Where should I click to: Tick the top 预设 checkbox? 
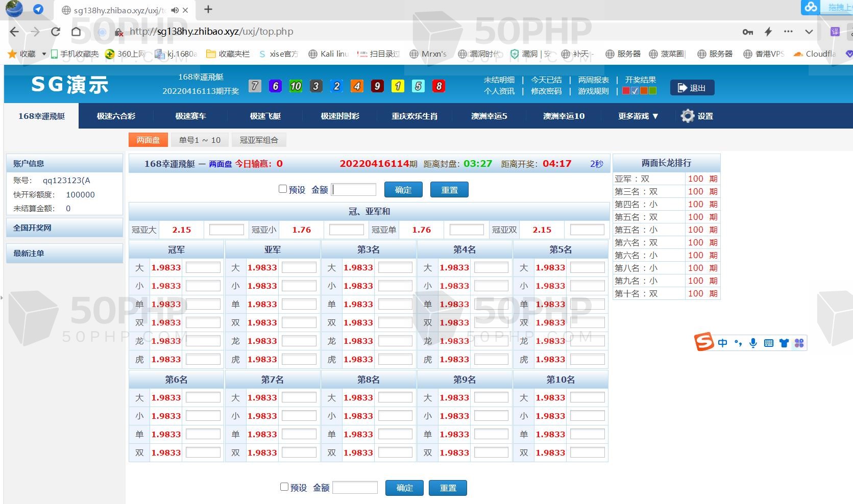(x=283, y=189)
